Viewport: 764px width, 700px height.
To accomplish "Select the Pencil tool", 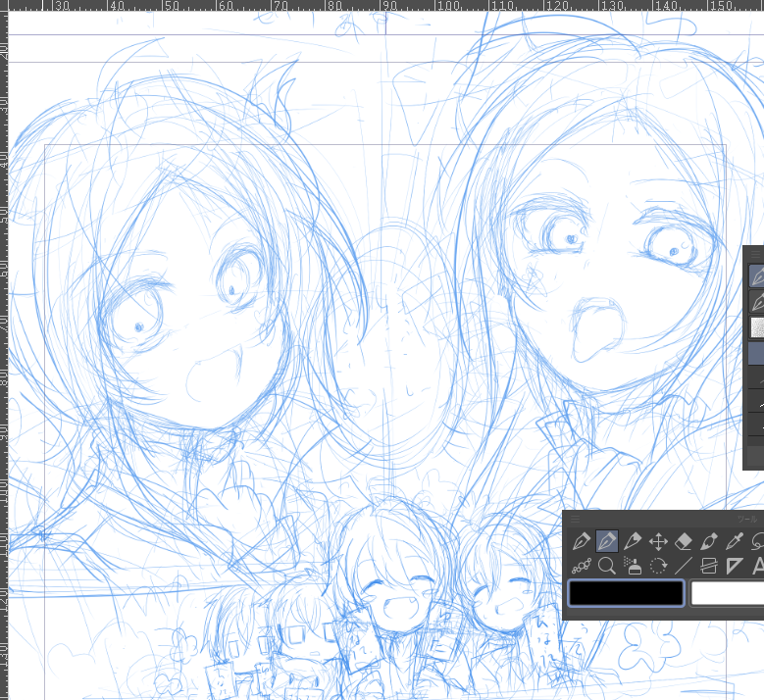I will tap(633, 541).
